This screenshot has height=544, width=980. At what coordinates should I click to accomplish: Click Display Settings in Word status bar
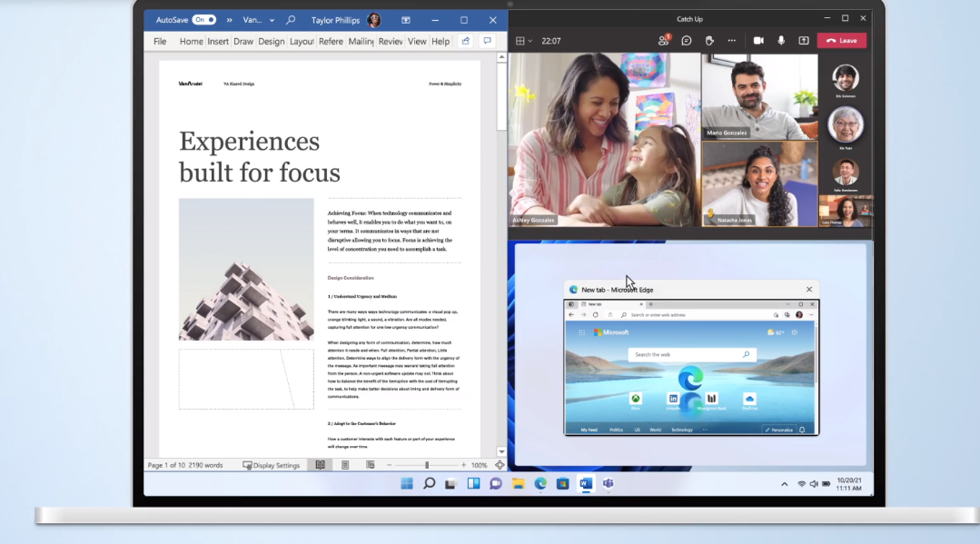click(x=271, y=465)
